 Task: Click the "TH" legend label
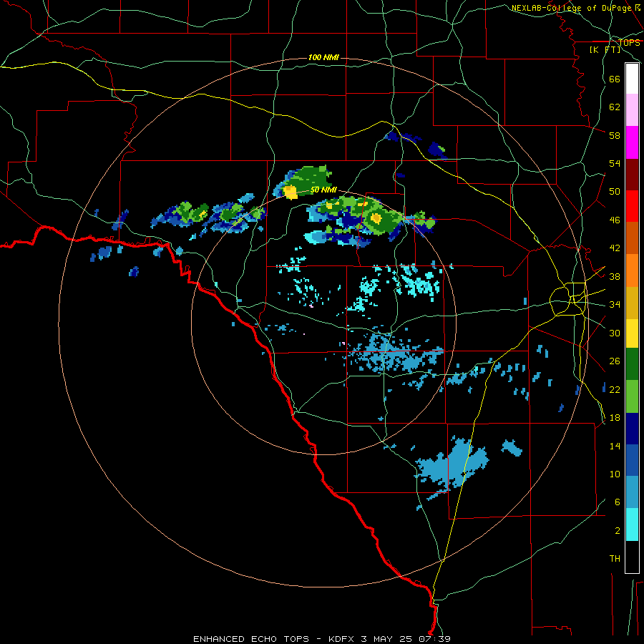(615, 559)
